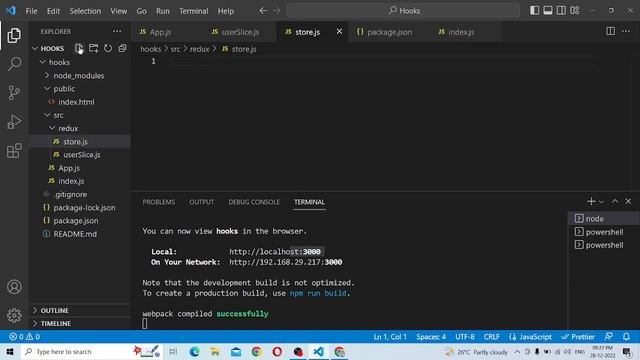This screenshot has width=640, height=360.
Task: Expand the OUTLINE section
Action: point(80,311)
